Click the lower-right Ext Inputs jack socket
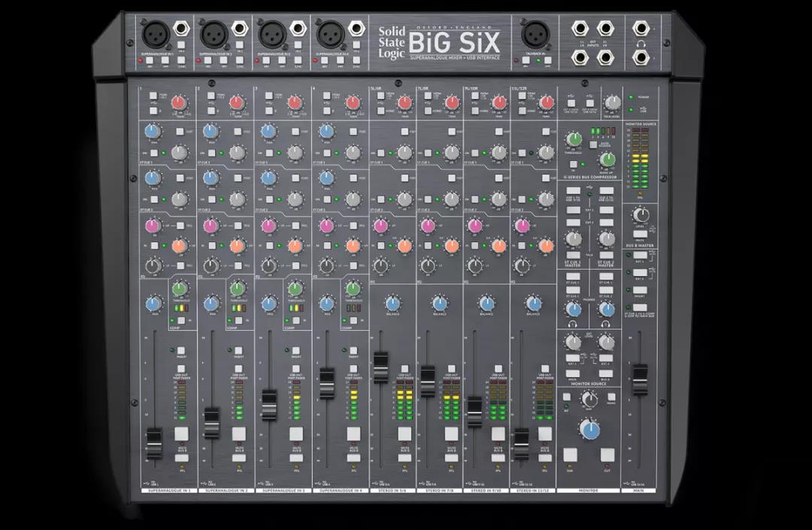Viewport: 812px width, 530px height. pos(605,57)
